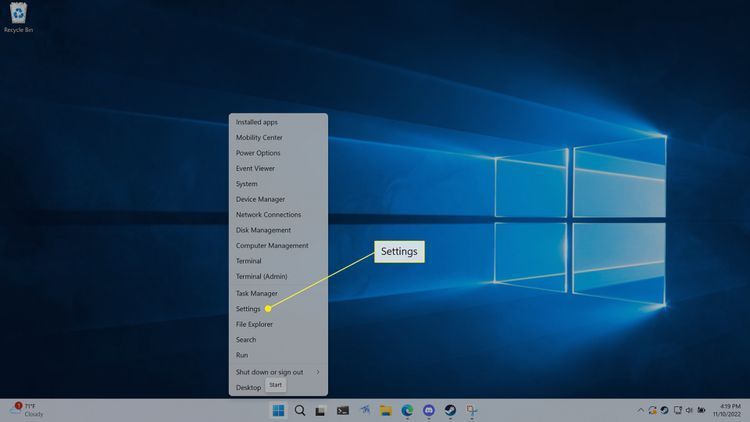Open File Explorer folder icon in taskbar
The height and width of the screenshot is (422, 750).
point(385,410)
